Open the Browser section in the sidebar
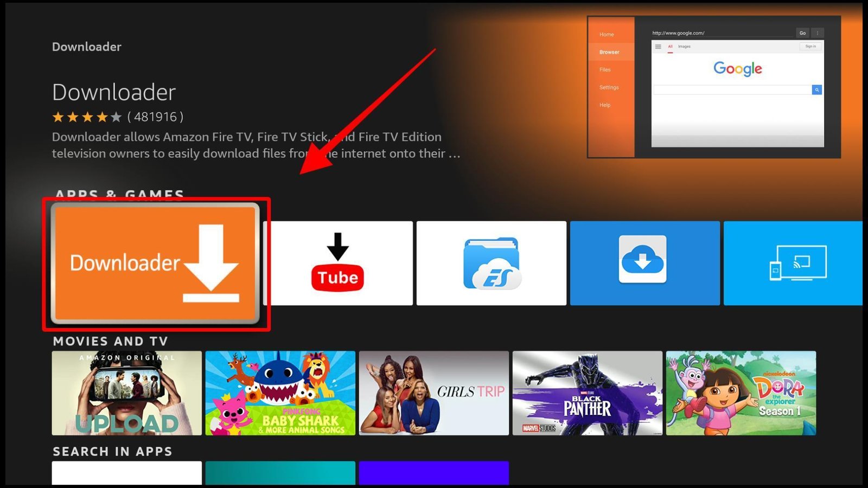This screenshot has width=868, height=488. coord(610,53)
